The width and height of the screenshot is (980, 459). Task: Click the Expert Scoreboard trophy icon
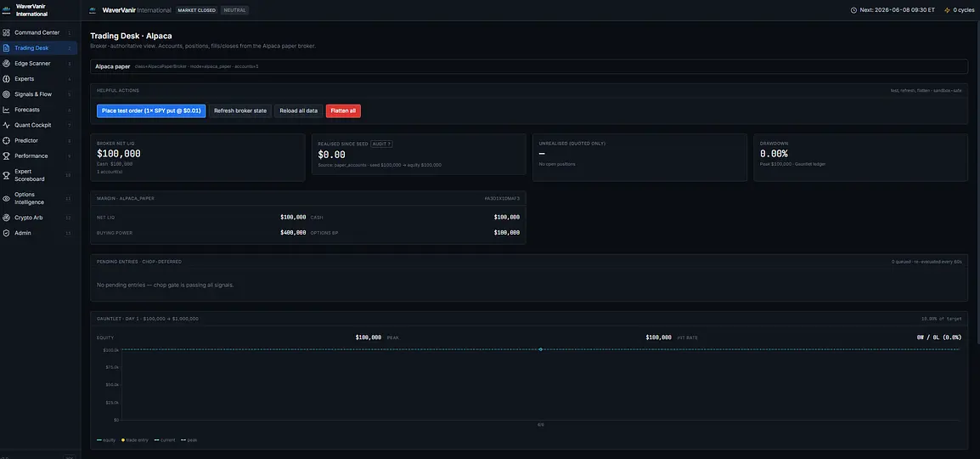tap(6, 175)
